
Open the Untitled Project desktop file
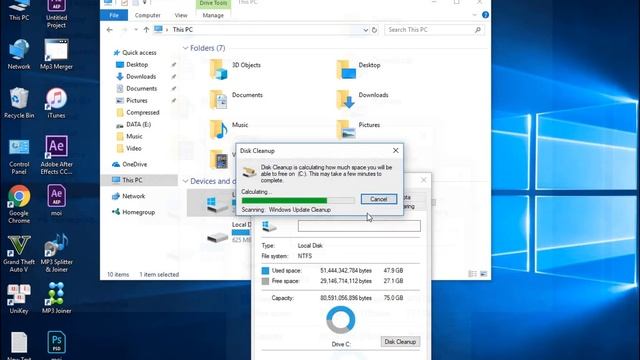(56, 14)
